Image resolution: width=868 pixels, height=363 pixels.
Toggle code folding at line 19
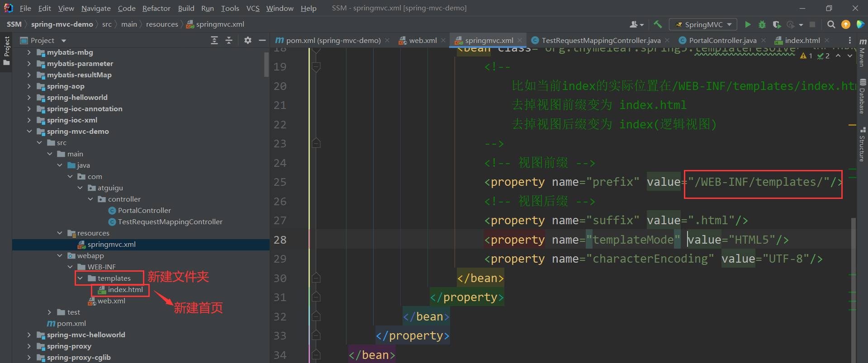pyautogui.click(x=316, y=67)
